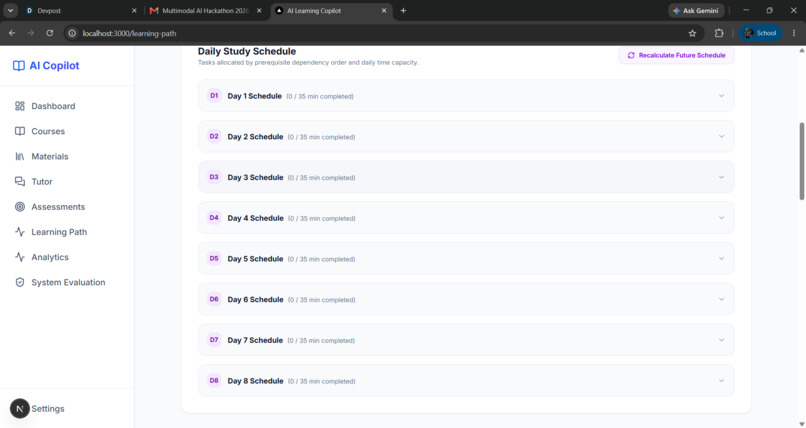The width and height of the screenshot is (806, 428).
Task: Click the D7 day badge
Action: (214, 340)
